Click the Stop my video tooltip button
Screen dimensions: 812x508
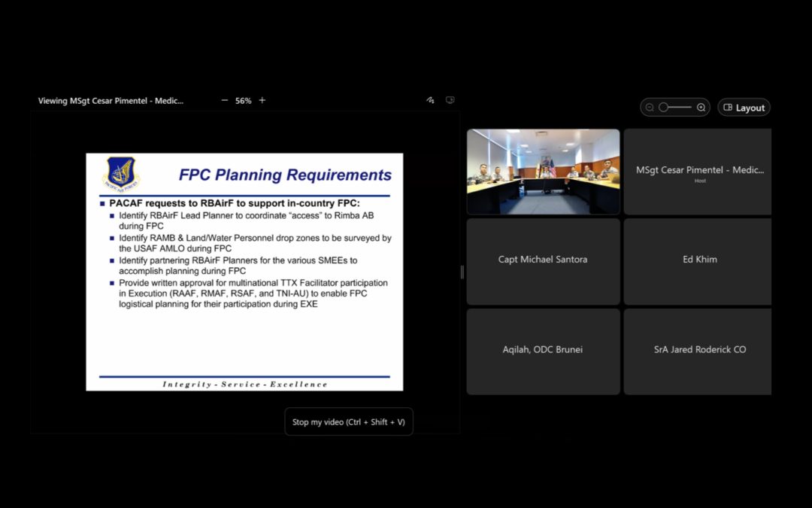click(349, 422)
